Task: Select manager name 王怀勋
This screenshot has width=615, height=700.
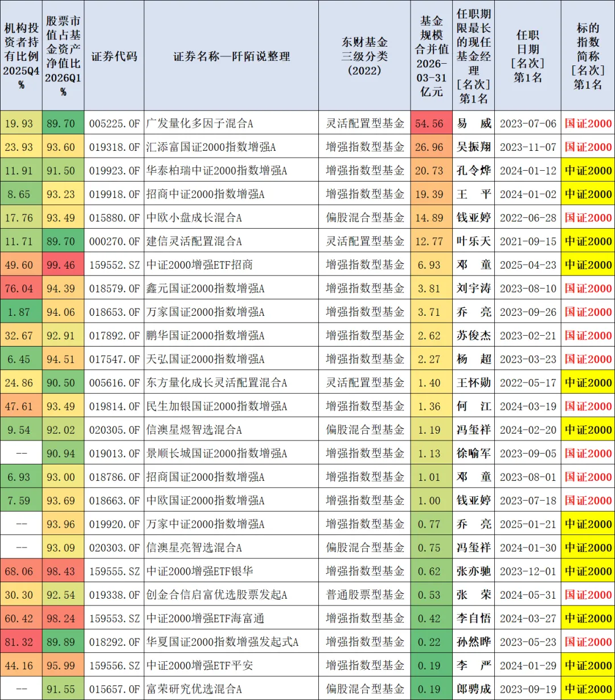Action: [474, 383]
